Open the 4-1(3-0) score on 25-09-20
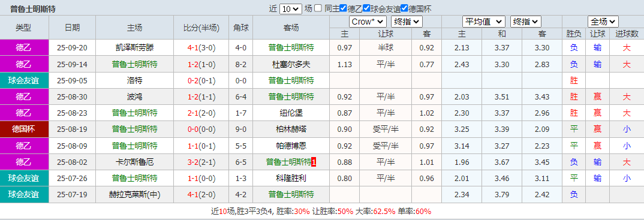 tap(201, 47)
